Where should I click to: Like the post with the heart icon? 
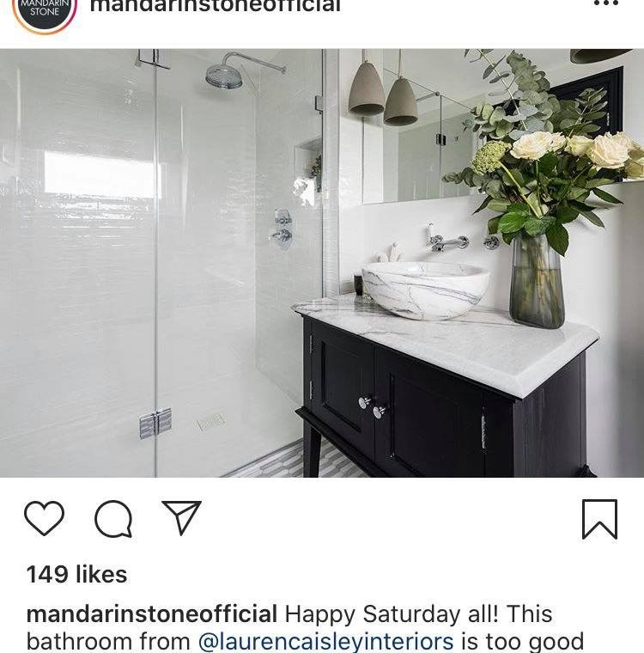tap(44, 518)
